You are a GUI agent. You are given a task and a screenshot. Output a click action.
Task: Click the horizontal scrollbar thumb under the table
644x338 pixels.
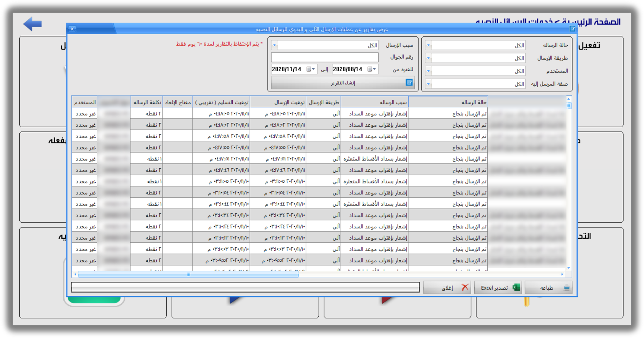click(x=188, y=274)
